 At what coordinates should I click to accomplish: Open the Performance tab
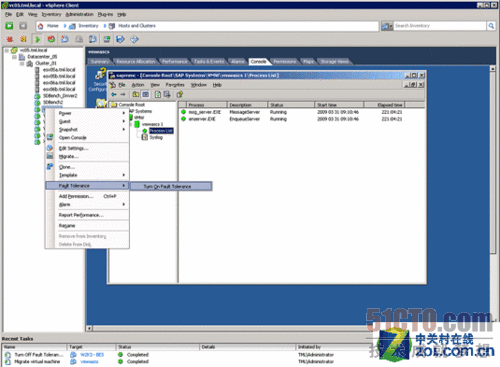tap(175, 61)
